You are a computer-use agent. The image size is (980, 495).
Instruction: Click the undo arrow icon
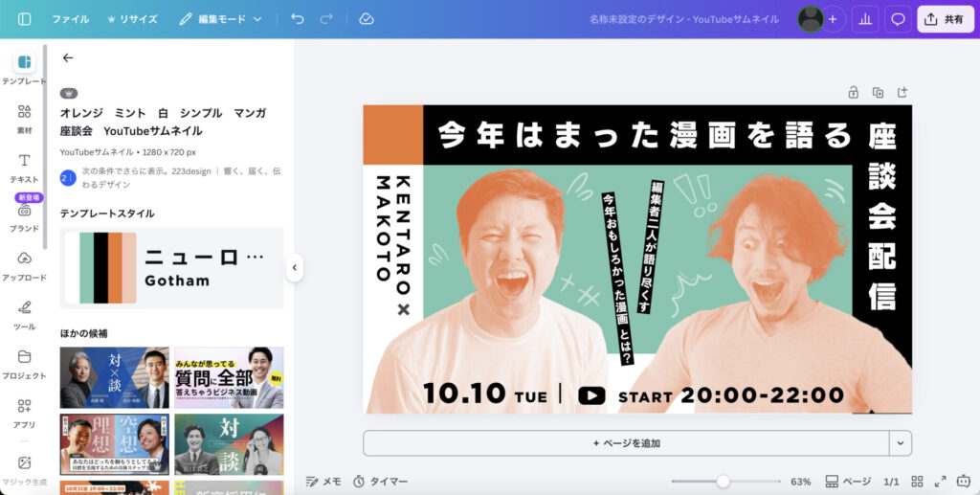[298, 19]
